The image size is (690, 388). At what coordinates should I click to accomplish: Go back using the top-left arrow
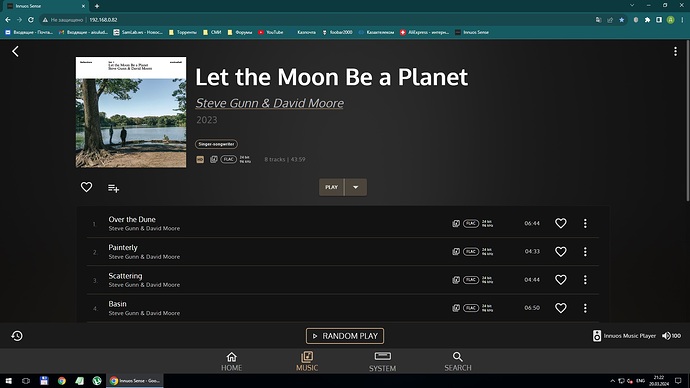point(15,51)
